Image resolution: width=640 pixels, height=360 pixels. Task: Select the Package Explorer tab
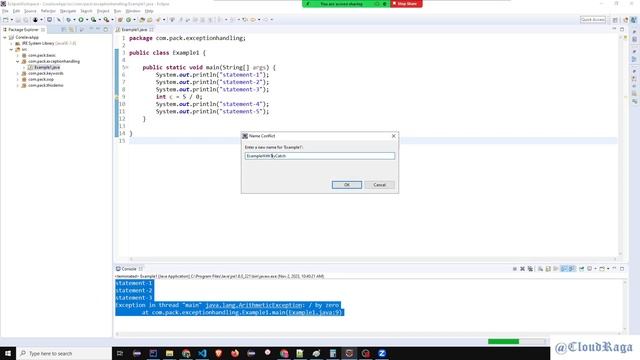23,29
